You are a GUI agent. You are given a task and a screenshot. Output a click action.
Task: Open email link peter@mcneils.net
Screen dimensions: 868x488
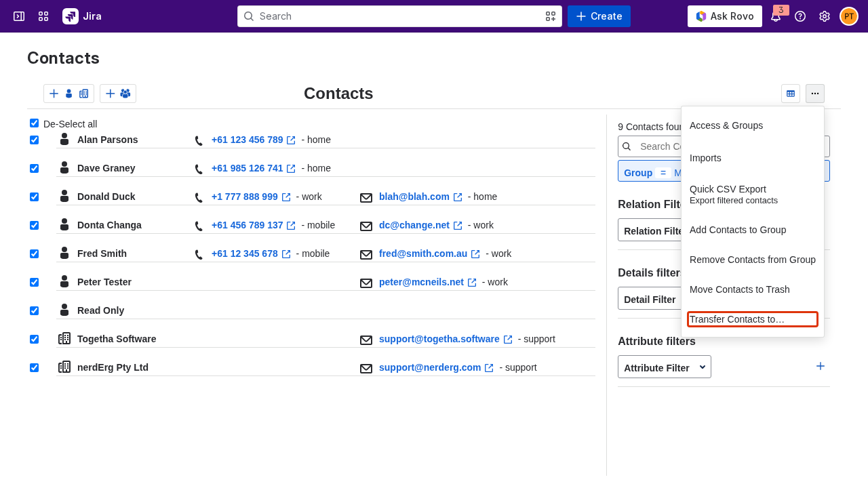(x=421, y=282)
